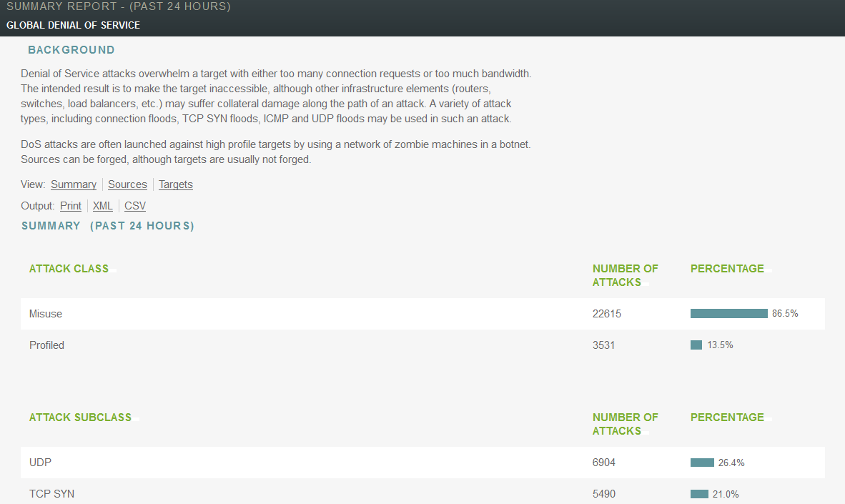The image size is (845, 504).
Task: Click the Global Denial of Service title
Action: (x=73, y=25)
